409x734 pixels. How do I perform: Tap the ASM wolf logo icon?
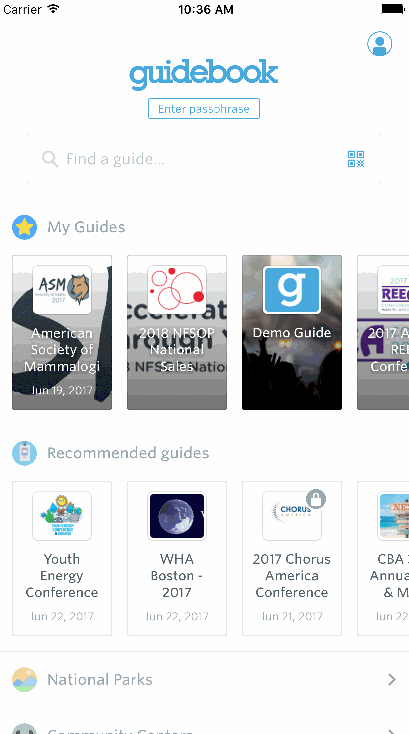(62, 290)
